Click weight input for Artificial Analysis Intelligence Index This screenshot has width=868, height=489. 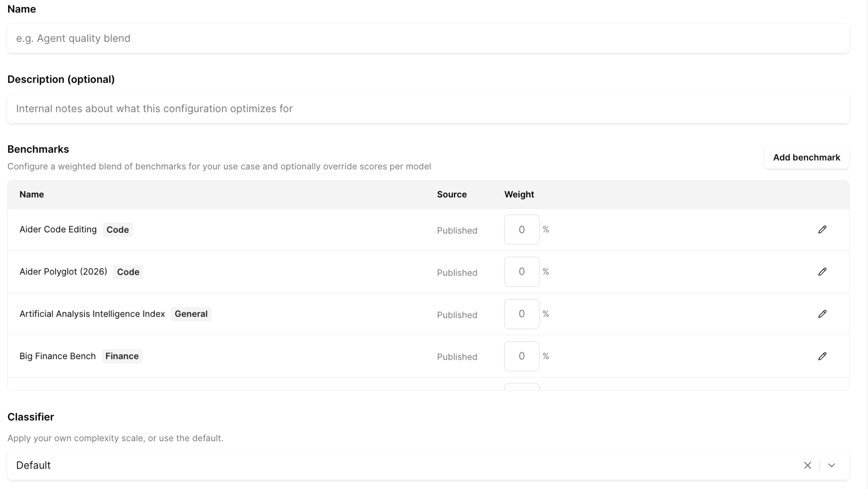[521, 314]
